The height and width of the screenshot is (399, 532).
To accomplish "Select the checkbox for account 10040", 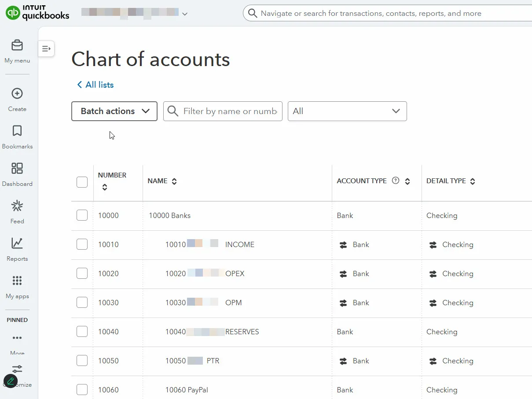I will (82, 332).
